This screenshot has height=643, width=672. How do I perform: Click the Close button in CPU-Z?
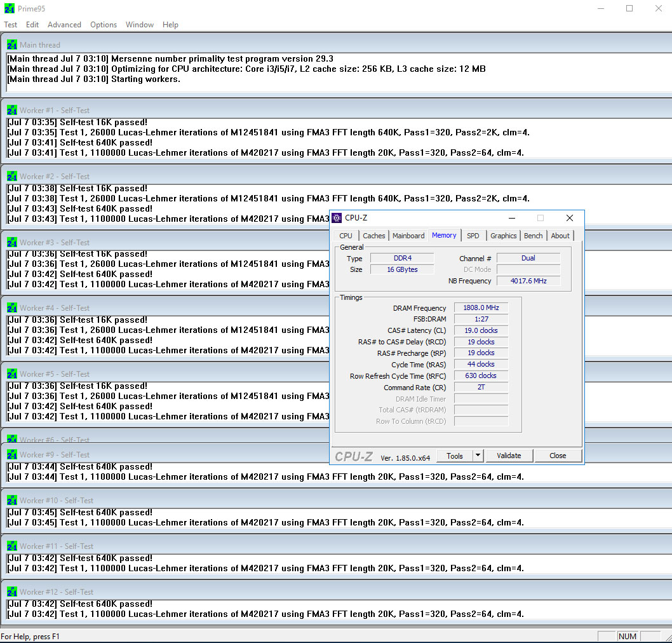pyautogui.click(x=558, y=456)
